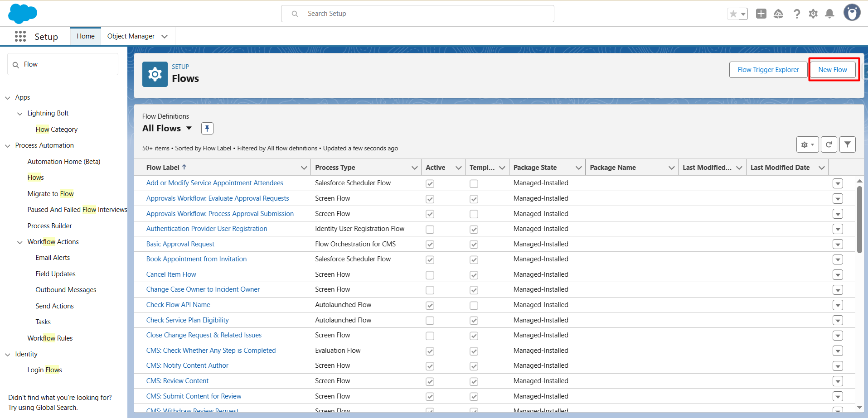Click the Search Setup input field
Screen dimensions: 868x418
pos(417,14)
